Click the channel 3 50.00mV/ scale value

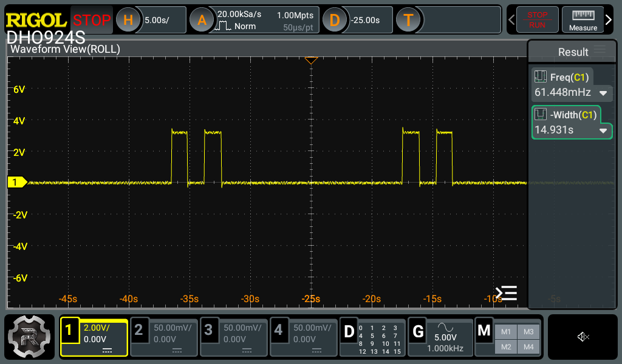click(x=242, y=328)
